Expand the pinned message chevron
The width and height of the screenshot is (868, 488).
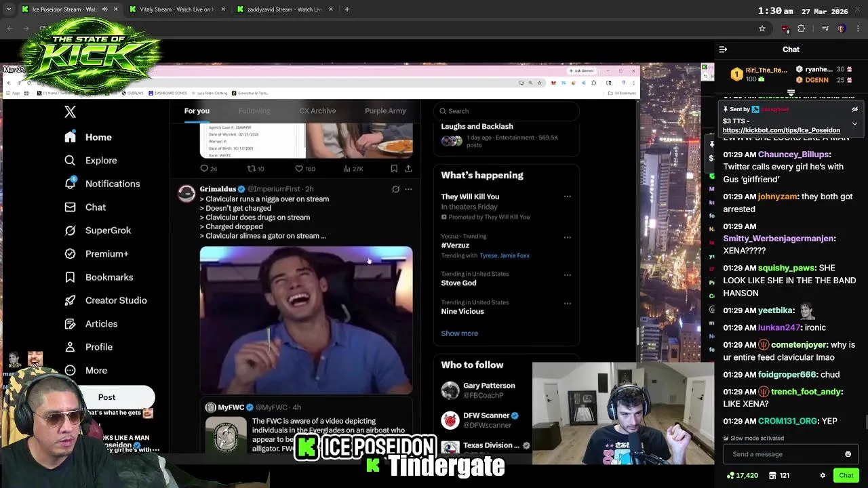pos(854,124)
